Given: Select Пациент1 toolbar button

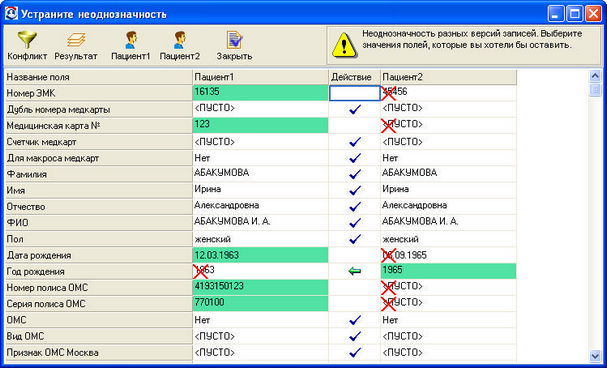Looking at the screenshot, I should click(x=130, y=45).
